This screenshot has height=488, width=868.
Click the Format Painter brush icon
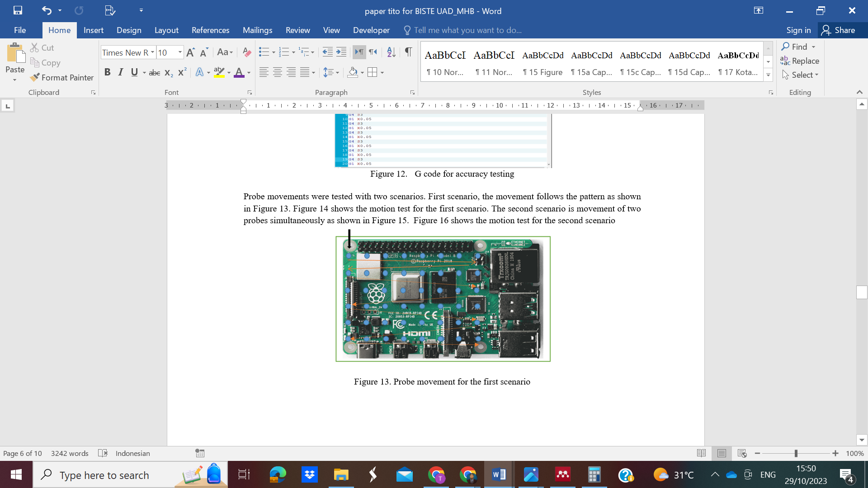(35, 77)
